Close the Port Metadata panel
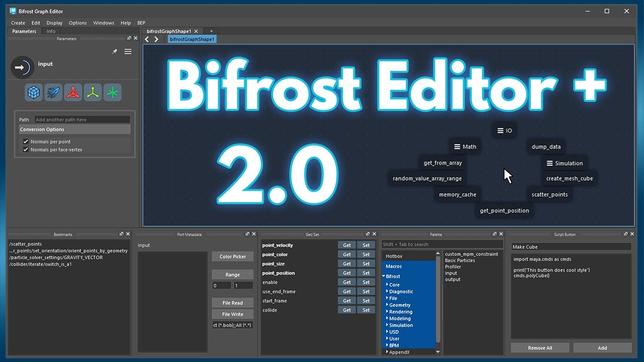Viewport: 644px width, 362px height. click(254, 234)
